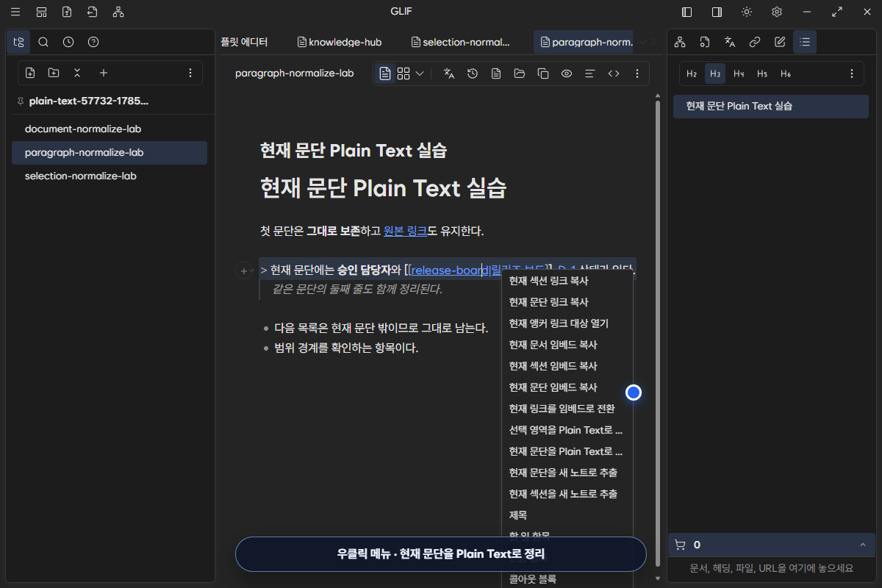Screen dimensions: 882x588
Task: Open the edit note panel in right sidebar
Action: point(780,42)
